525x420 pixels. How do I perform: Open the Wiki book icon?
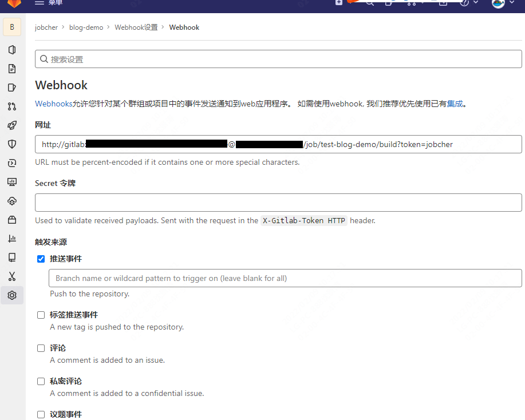point(12,257)
